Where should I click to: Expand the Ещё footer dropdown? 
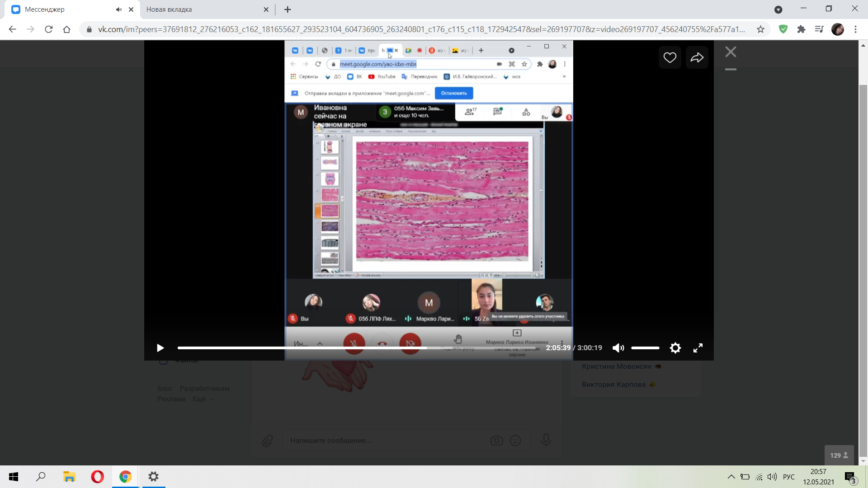(203, 399)
